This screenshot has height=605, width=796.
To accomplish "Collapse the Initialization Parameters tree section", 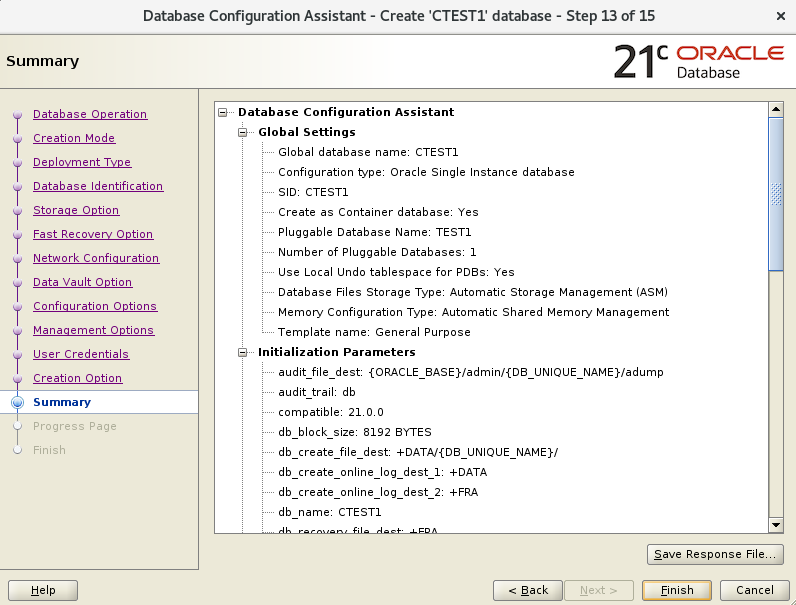I will [x=243, y=352].
